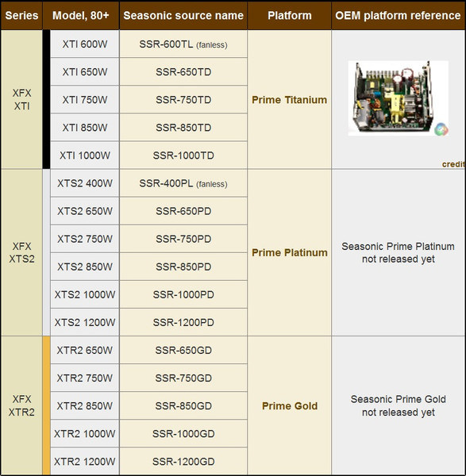Select the XTI 600W model cell
466x476 pixels.
click(x=85, y=44)
